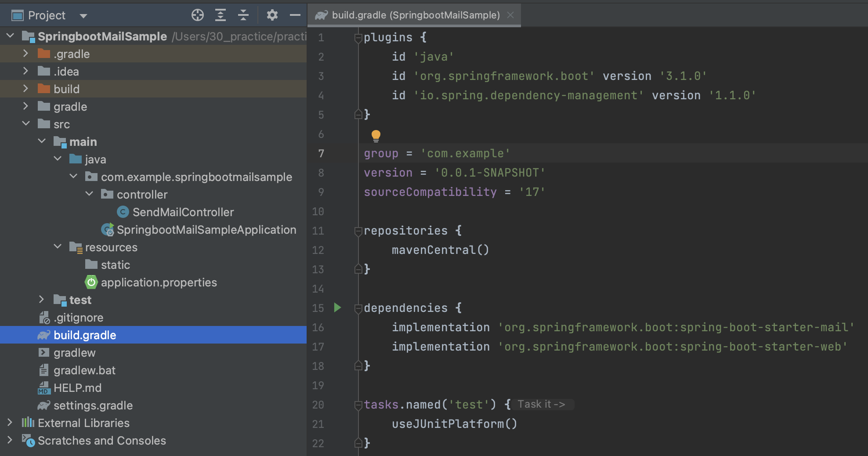The height and width of the screenshot is (456, 868).
Task: Switch to build.gradle editor tab
Action: pyautogui.click(x=415, y=15)
